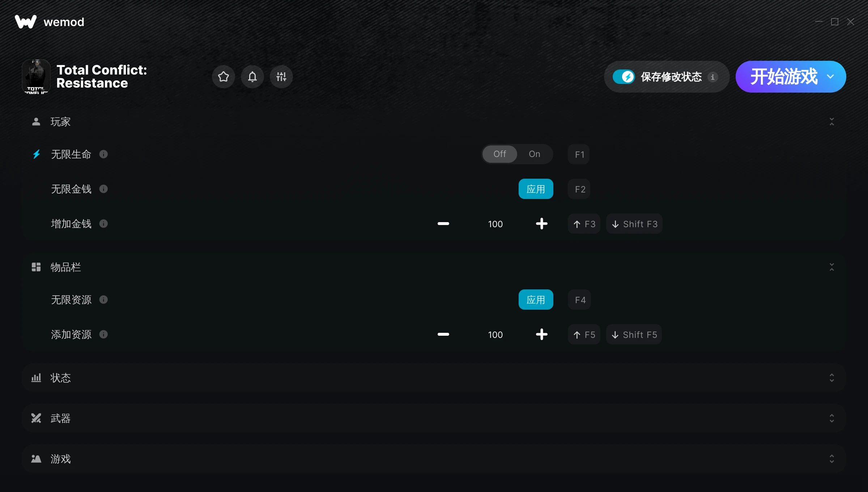Screen dimensions: 868x492
Task: Open mod settings sliders icon
Action: tap(281, 77)
